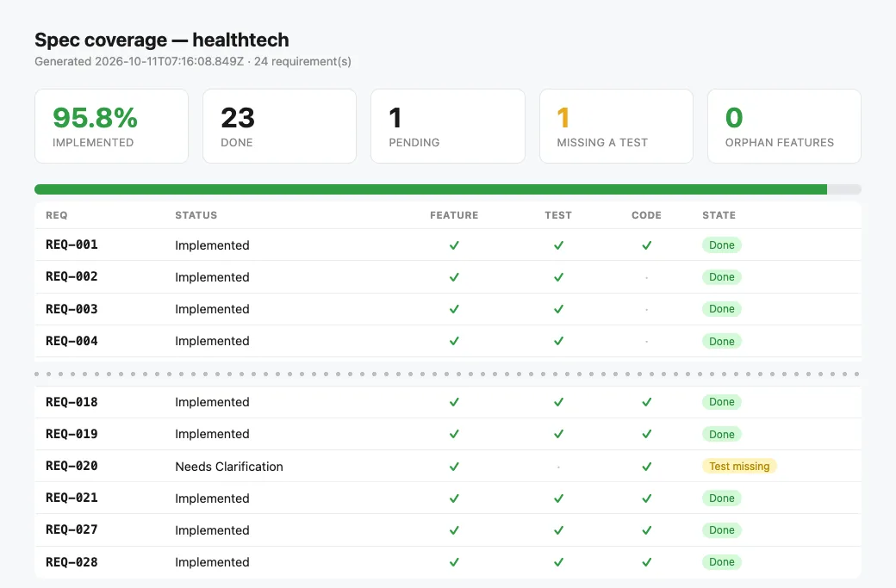Viewport: 896px width, 588px height.
Task: Click the REQ column header
Action: coord(57,215)
